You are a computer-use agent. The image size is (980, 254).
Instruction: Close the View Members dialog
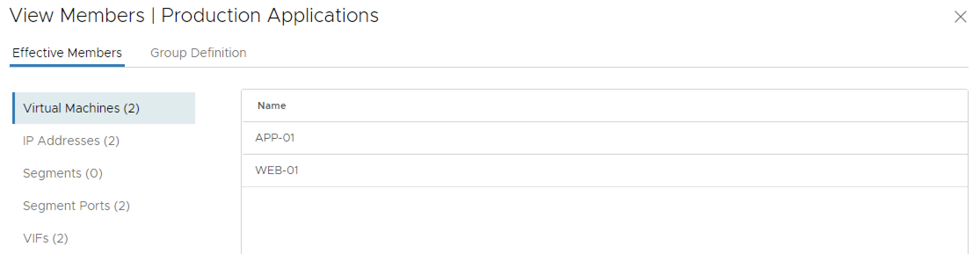coord(960,17)
